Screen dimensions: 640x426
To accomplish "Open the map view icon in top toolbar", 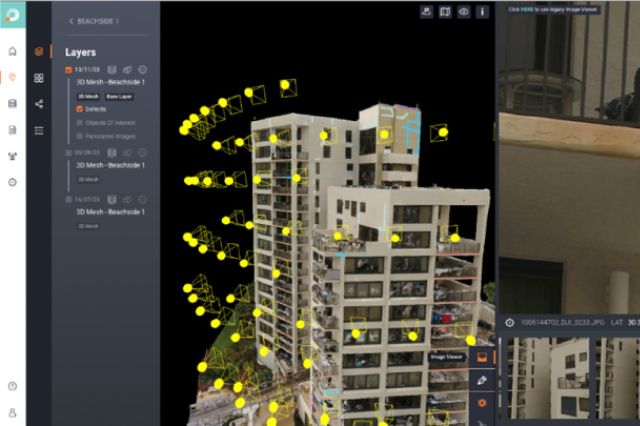I will click(446, 12).
